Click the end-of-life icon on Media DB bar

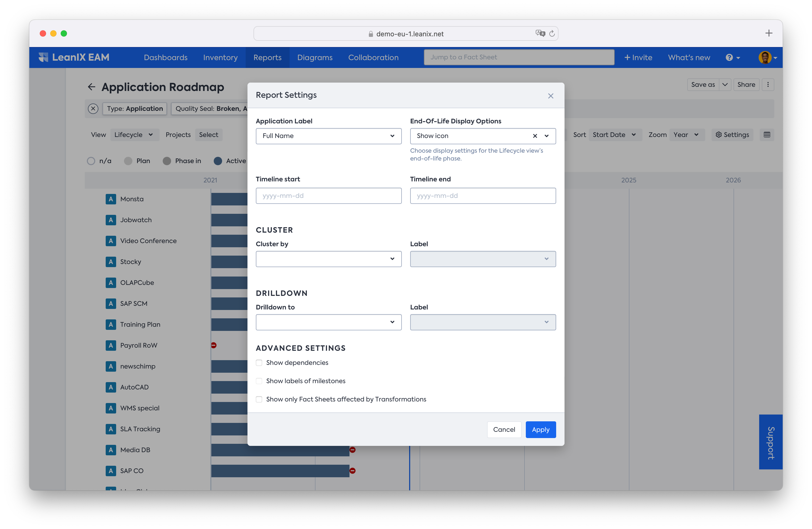click(x=352, y=450)
